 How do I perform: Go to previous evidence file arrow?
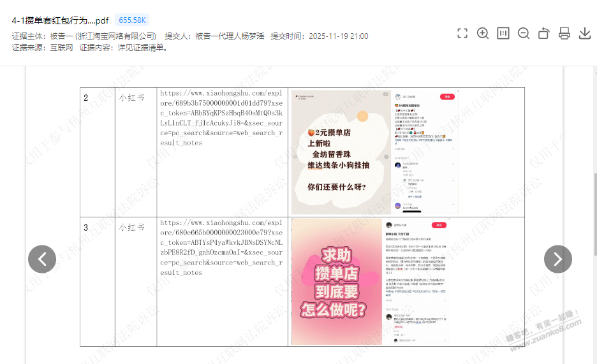[x=42, y=259]
